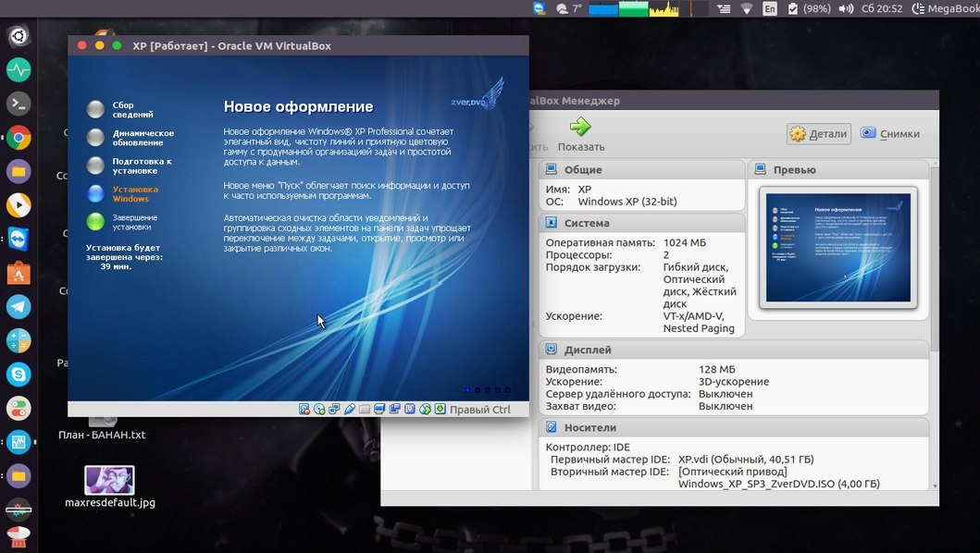The width and height of the screenshot is (980, 553).
Task: Click the network adapters icon in VM status bar
Action: tap(334, 410)
